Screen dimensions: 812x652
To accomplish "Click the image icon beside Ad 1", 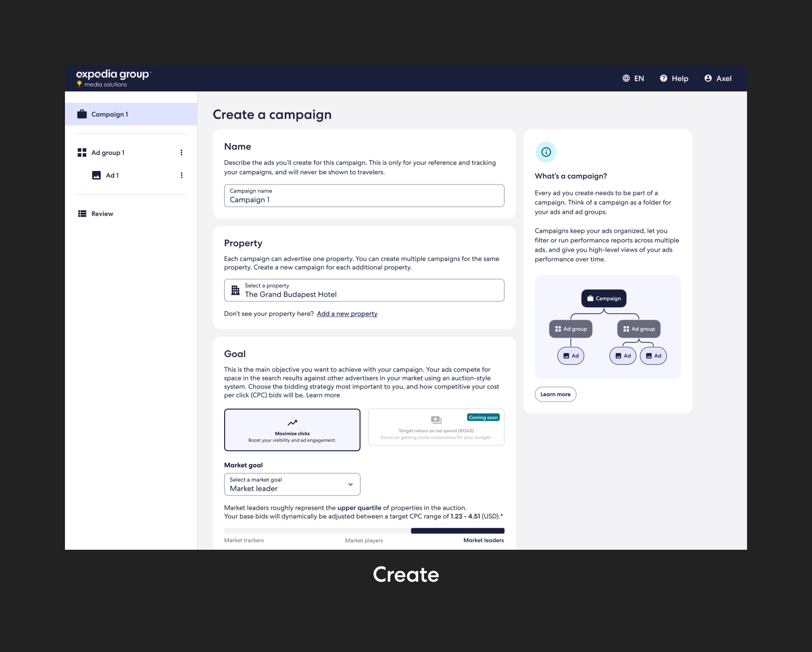I will pyautogui.click(x=96, y=175).
